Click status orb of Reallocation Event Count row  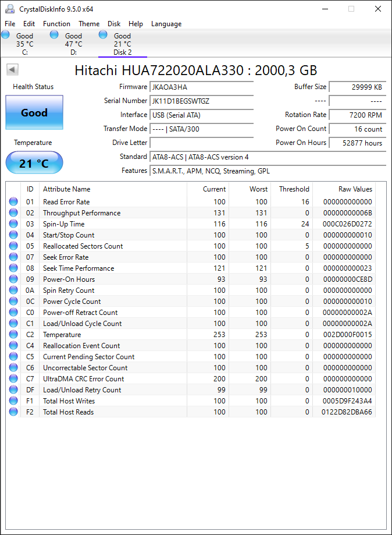[13, 346]
